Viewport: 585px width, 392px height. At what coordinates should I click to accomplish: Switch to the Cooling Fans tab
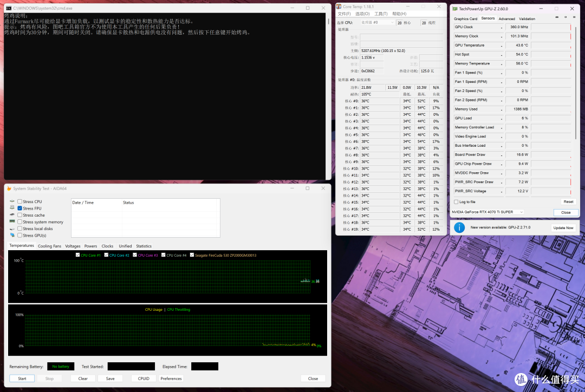(x=49, y=246)
